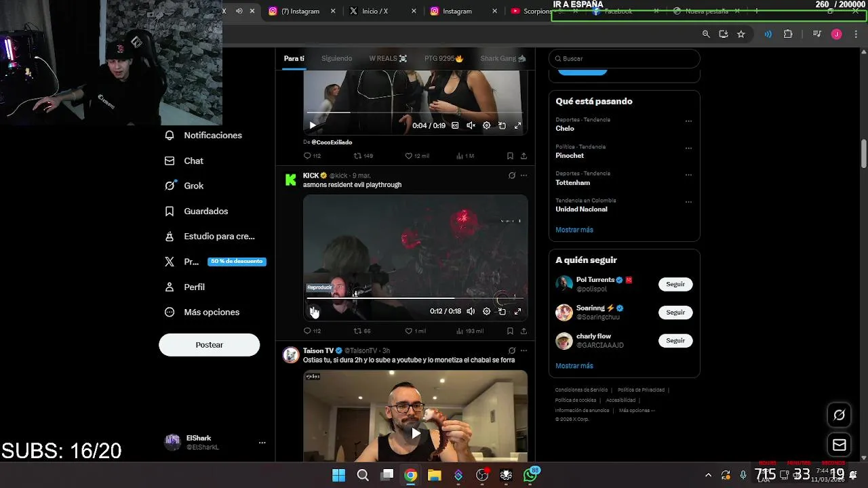Open the floating Grok button
The height and width of the screenshot is (488, 868).
coord(840,415)
